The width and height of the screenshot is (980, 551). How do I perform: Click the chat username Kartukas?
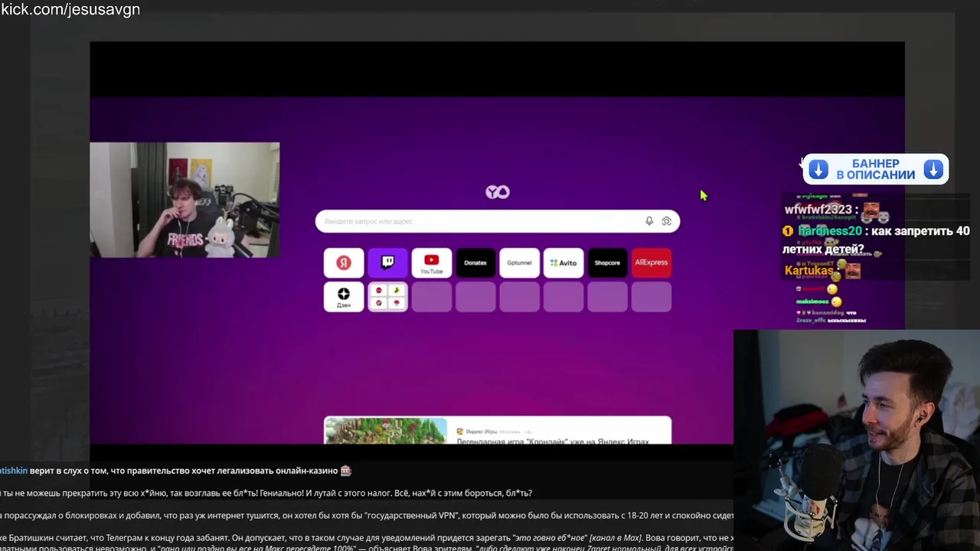pos(808,271)
